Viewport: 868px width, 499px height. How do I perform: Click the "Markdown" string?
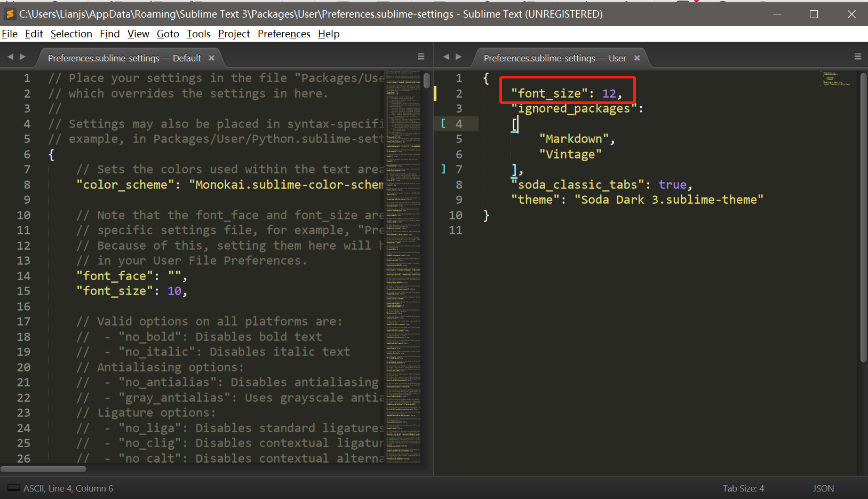(574, 139)
